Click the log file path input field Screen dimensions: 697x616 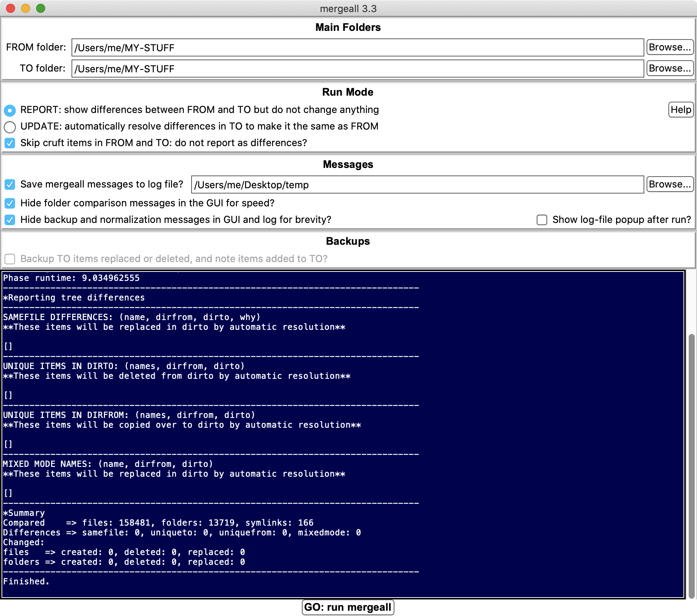417,184
